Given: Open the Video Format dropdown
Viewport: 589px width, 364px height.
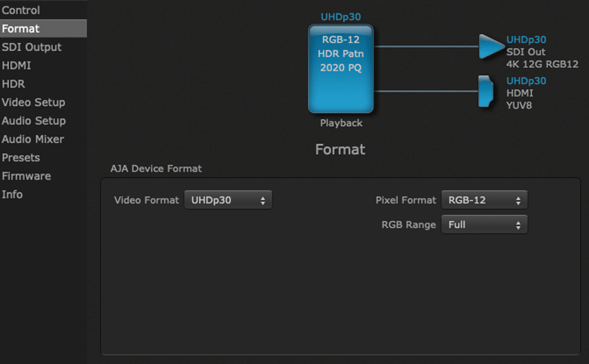Looking at the screenshot, I should (x=228, y=200).
